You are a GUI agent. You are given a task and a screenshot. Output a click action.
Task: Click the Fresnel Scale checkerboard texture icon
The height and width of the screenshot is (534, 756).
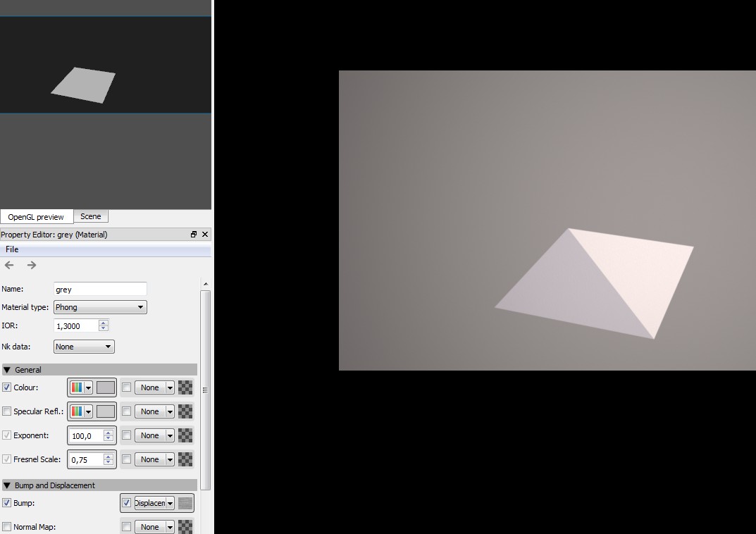[185, 459]
